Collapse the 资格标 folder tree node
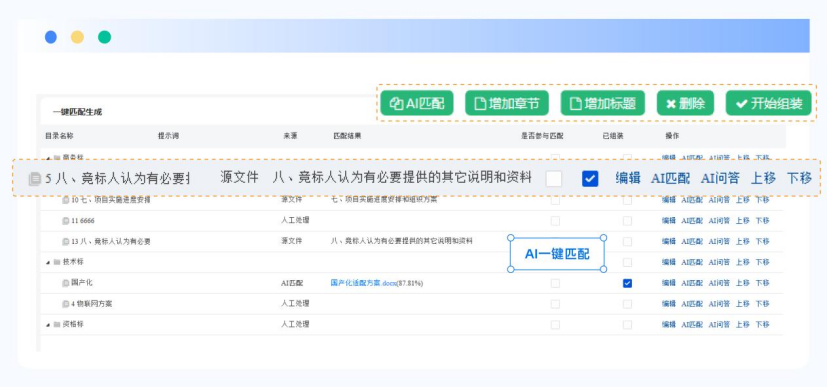 click(48, 325)
